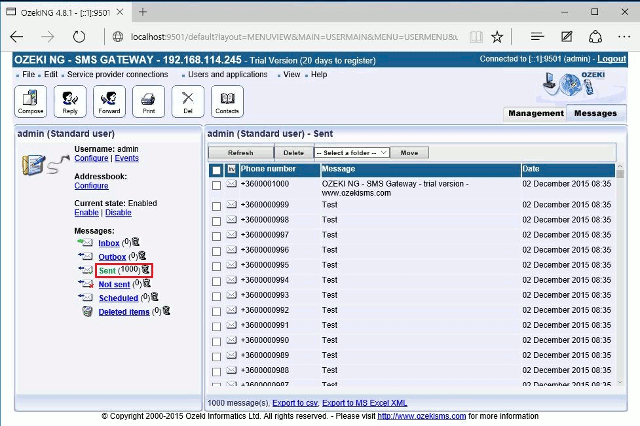The height and width of the screenshot is (426, 640).
Task: Check the box for +3600000996
Action: tap(216, 251)
